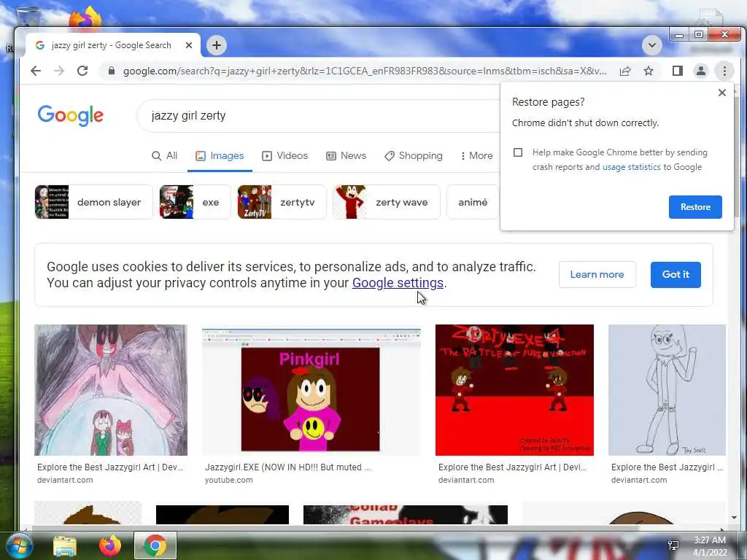Check the send crash reports checkbox

point(518,152)
